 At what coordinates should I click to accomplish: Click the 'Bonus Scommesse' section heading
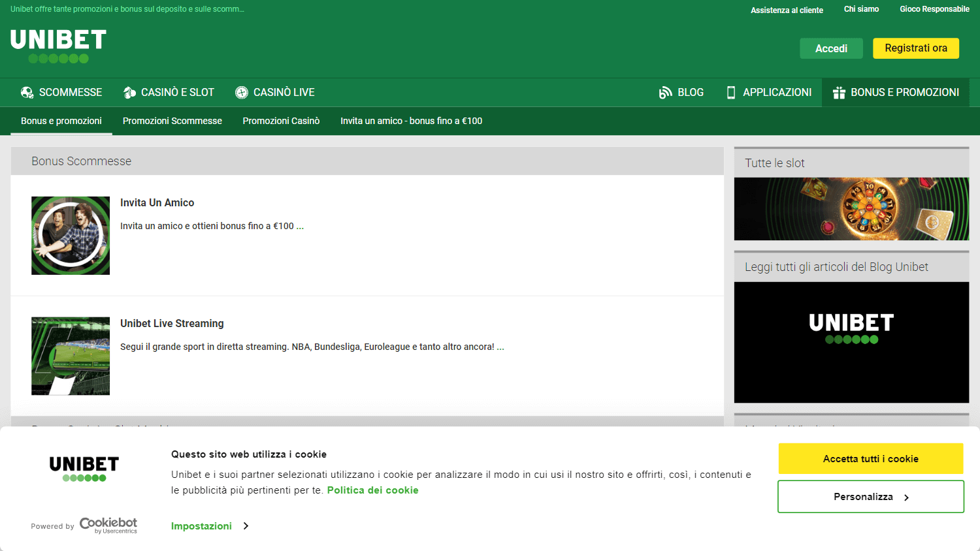(81, 161)
